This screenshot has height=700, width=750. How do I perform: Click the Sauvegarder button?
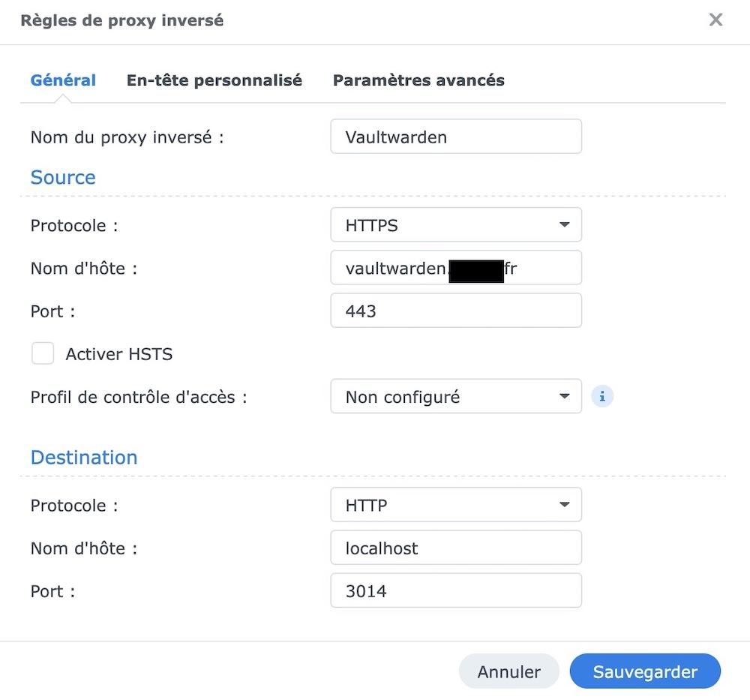645,671
